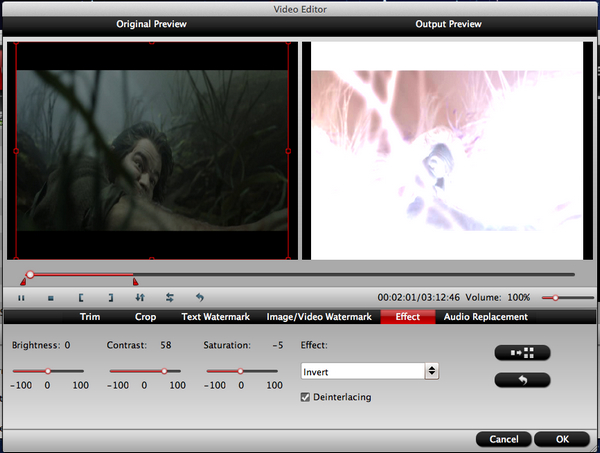Select the Effect tab
Viewport: 600px width, 453px height.
pyautogui.click(x=408, y=317)
